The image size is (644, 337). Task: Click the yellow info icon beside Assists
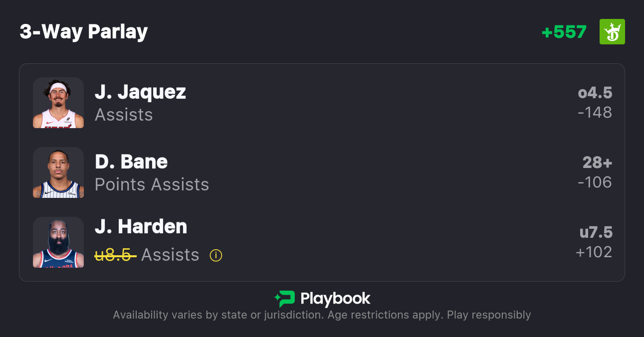[x=215, y=255]
